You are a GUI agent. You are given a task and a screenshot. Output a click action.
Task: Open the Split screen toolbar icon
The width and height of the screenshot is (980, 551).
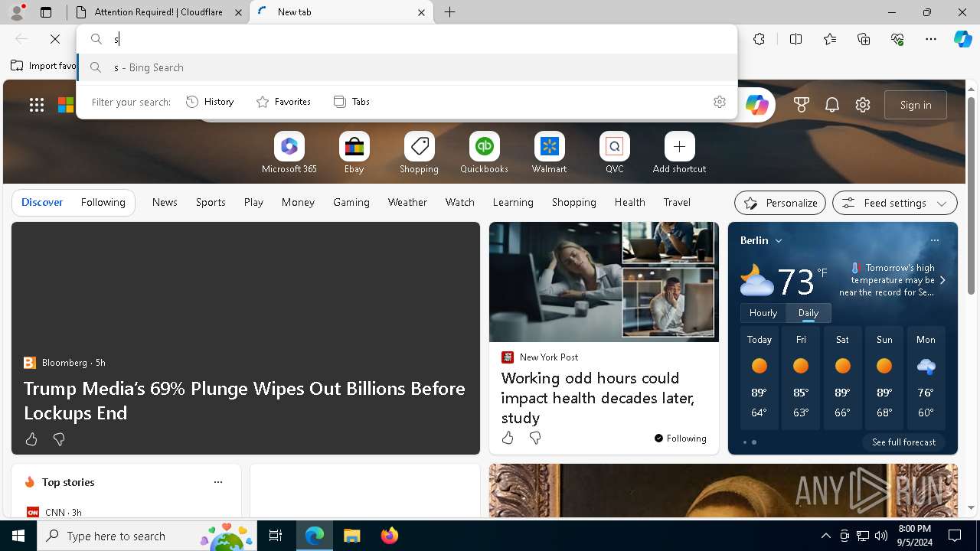point(795,39)
